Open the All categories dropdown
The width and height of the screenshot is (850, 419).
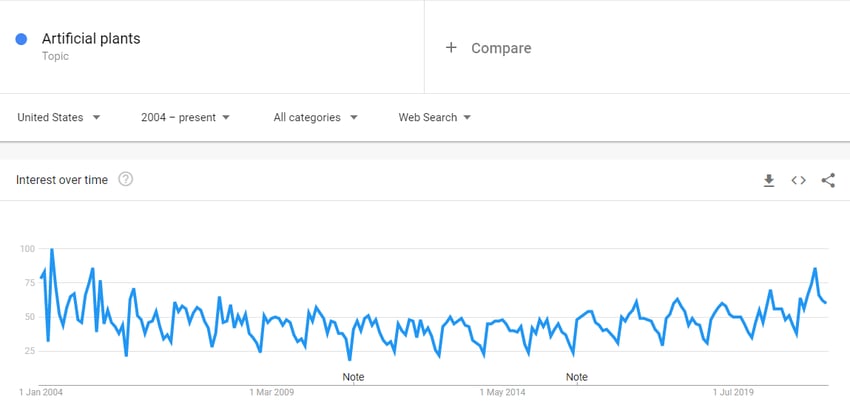(x=315, y=117)
